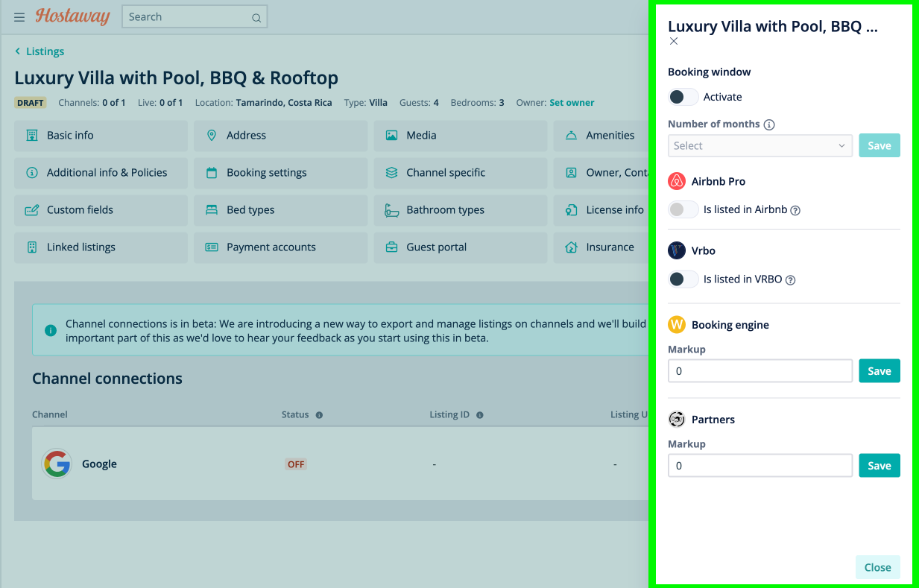The image size is (919, 588).
Task: Click the Partners logo icon
Action: click(x=677, y=420)
